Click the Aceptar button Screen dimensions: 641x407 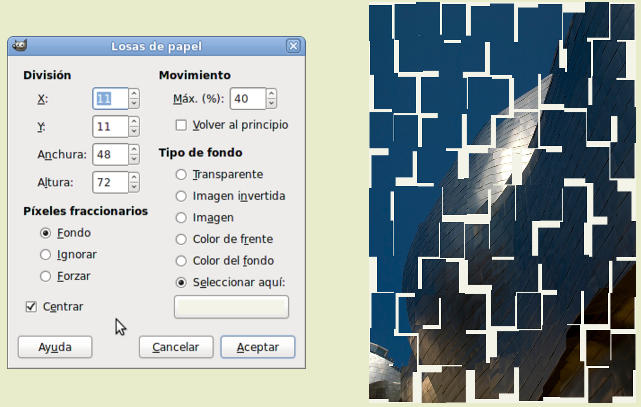(258, 347)
